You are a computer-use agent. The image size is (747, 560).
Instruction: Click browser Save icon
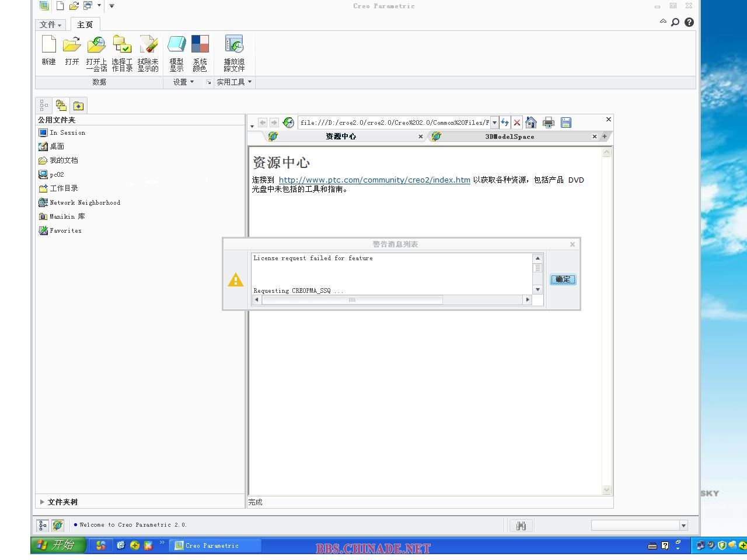(566, 123)
